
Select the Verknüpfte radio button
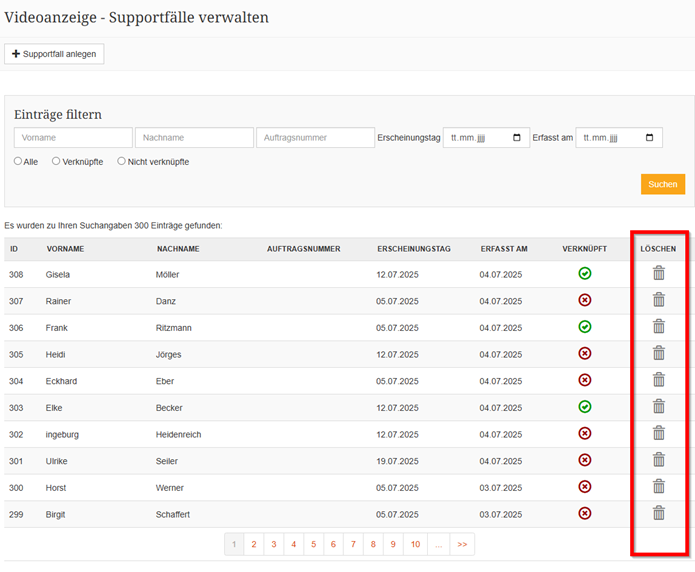pos(56,161)
